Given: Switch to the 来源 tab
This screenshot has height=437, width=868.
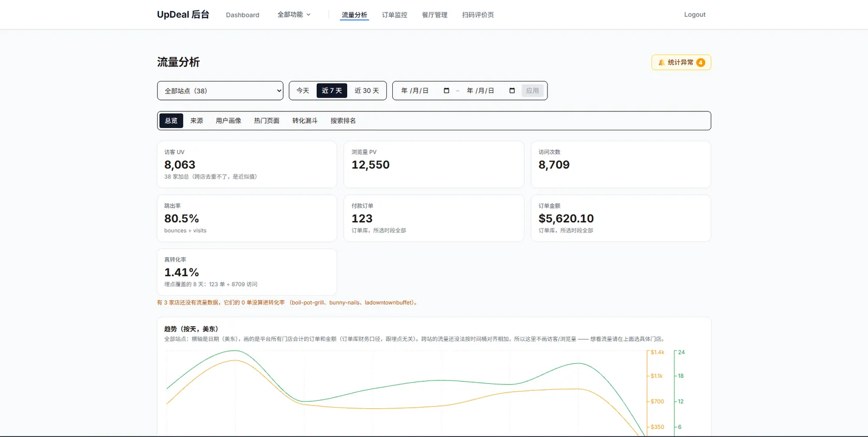Looking at the screenshot, I should pos(196,121).
